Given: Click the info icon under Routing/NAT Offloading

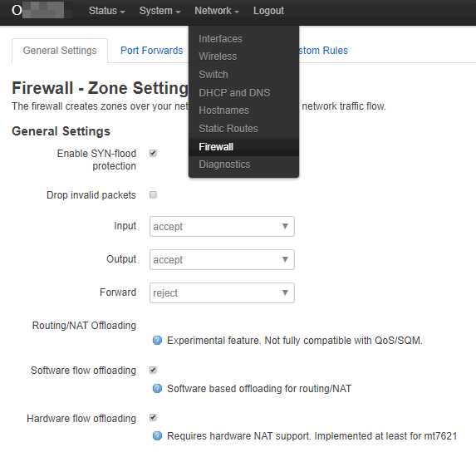Looking at the screenshot, I should click(x=157, y=341).
